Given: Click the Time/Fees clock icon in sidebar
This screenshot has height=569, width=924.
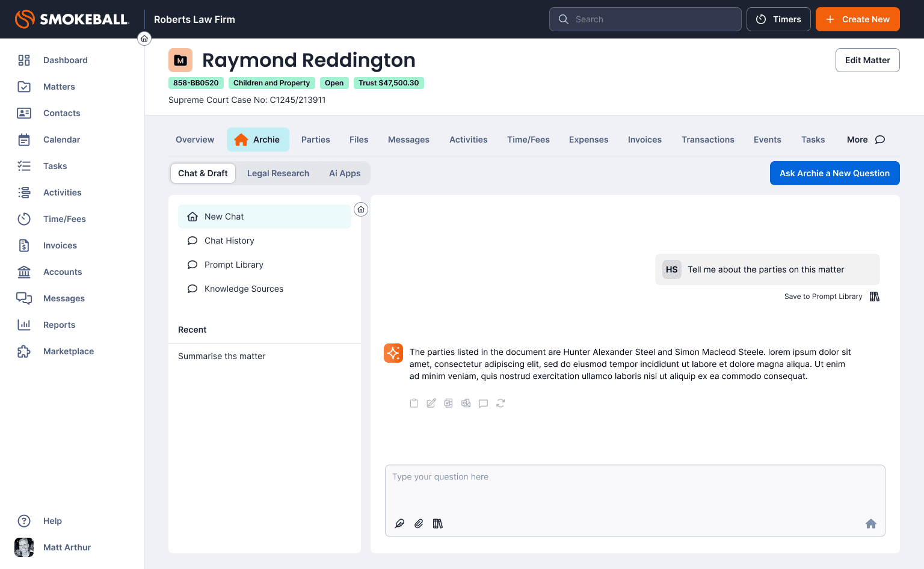Looking at the screenshot, I should tap(24, 219).
